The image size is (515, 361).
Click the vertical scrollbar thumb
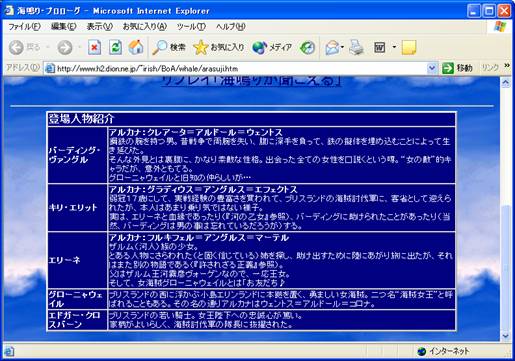[x=506, y=268]
